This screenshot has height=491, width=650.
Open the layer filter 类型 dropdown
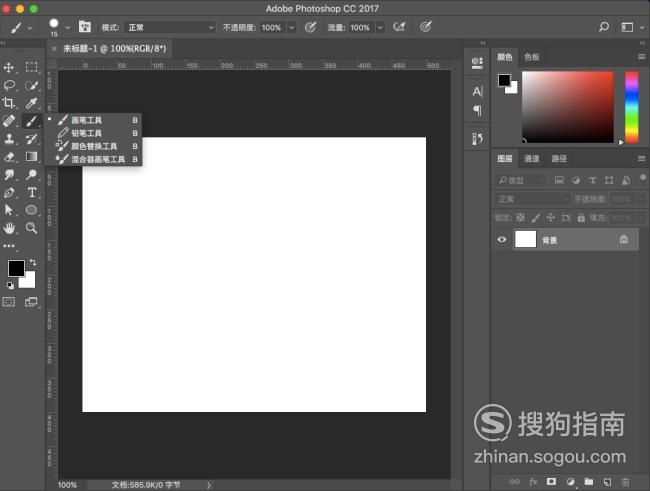point(520,180)
